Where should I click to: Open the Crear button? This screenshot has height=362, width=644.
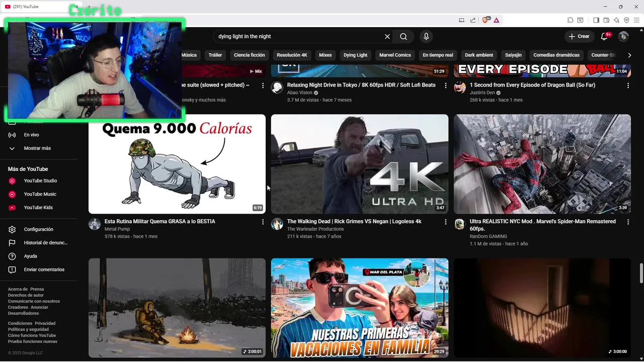[x=579, y=37]
